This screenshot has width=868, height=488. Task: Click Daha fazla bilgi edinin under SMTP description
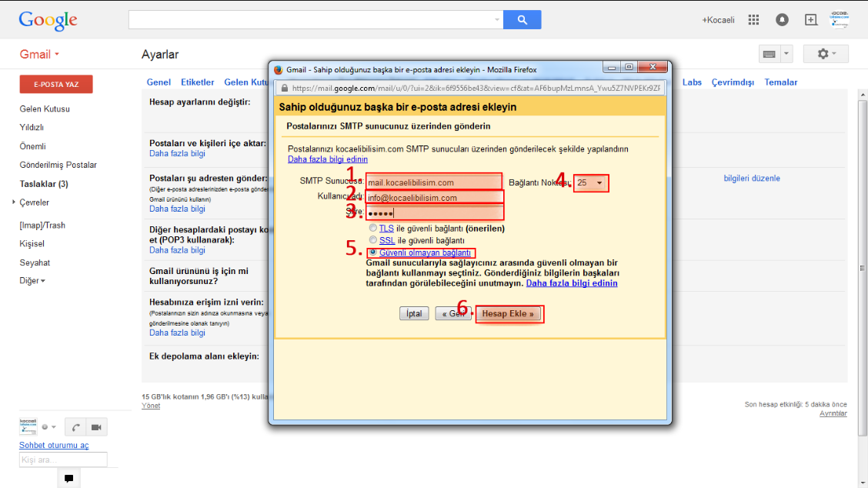point(328,159)
